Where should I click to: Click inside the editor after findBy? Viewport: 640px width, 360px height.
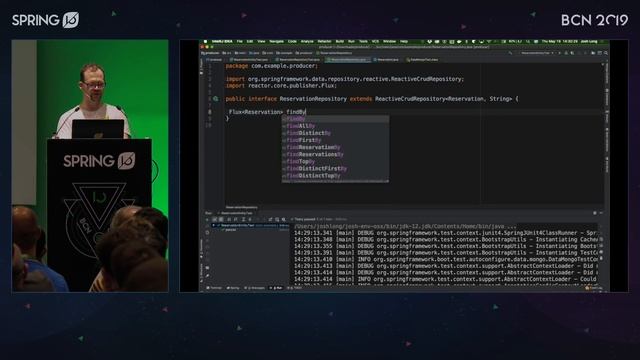(306, 112)
